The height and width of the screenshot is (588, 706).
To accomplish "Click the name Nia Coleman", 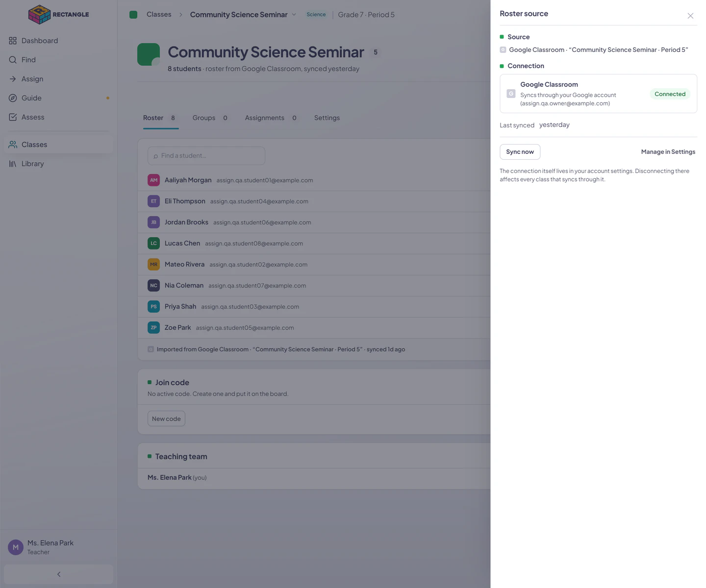I will 184,286.
